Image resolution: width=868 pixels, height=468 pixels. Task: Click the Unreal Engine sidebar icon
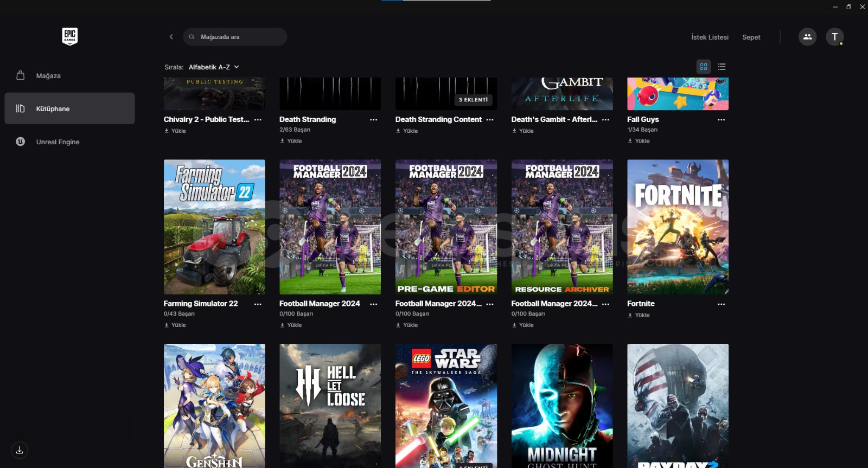21,142
